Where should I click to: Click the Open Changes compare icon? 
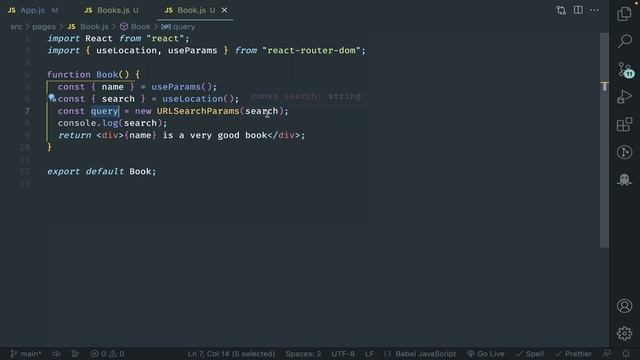(x=561, y=10)
